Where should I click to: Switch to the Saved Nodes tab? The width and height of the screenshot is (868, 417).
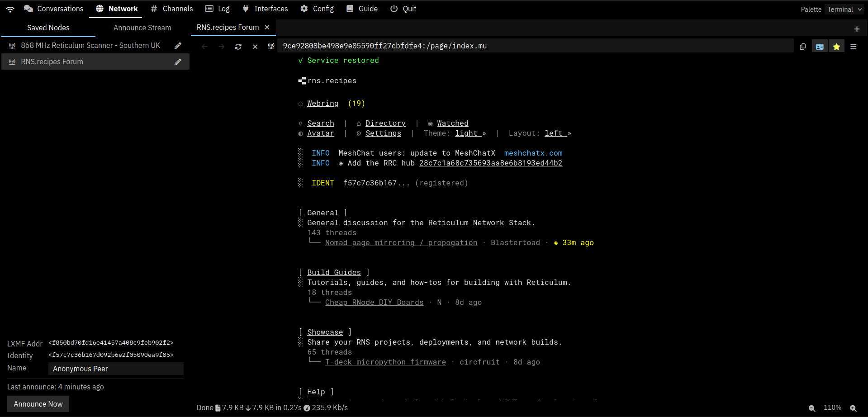click(x=48, y=28)
